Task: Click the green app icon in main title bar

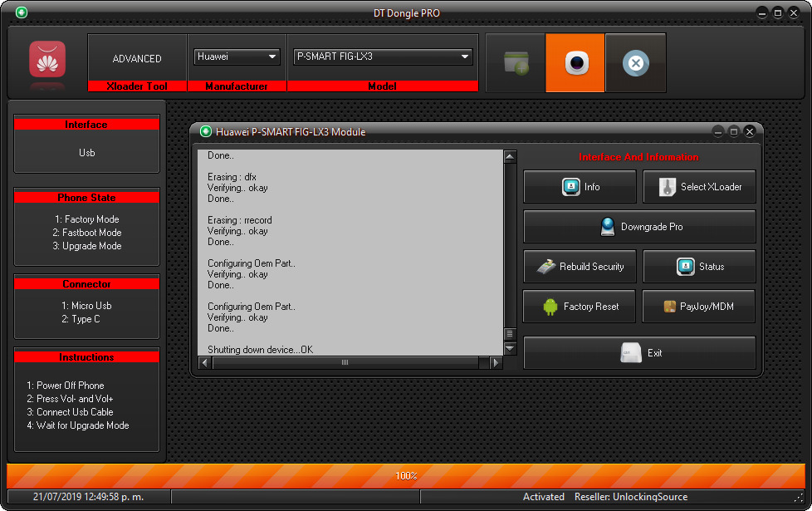Action: [22, 12]
